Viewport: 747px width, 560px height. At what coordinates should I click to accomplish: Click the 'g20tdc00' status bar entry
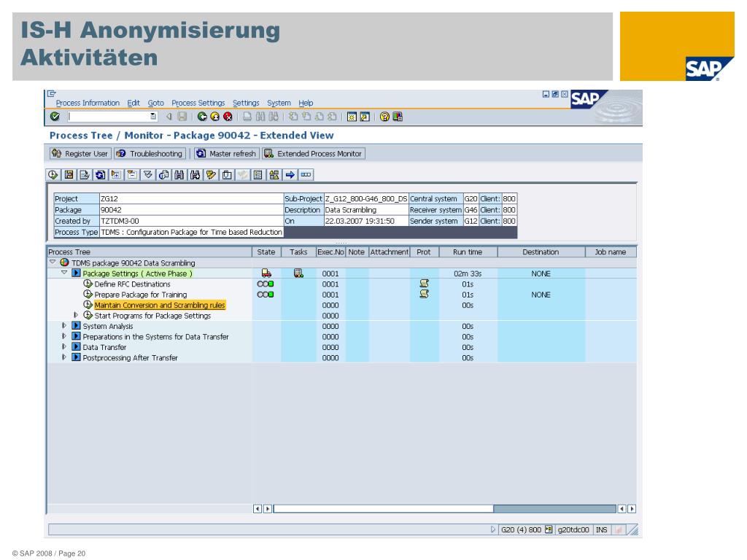tap(573, 529)
